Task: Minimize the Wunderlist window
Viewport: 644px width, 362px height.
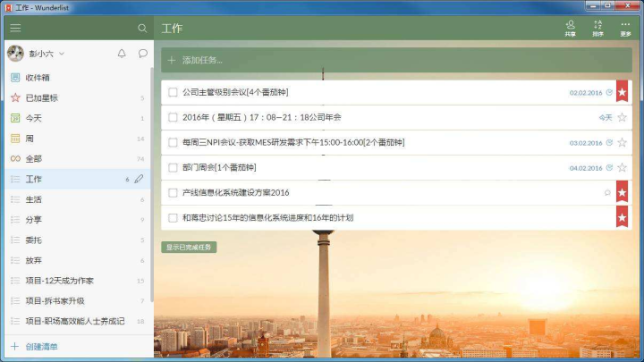Action: point(593,5)
